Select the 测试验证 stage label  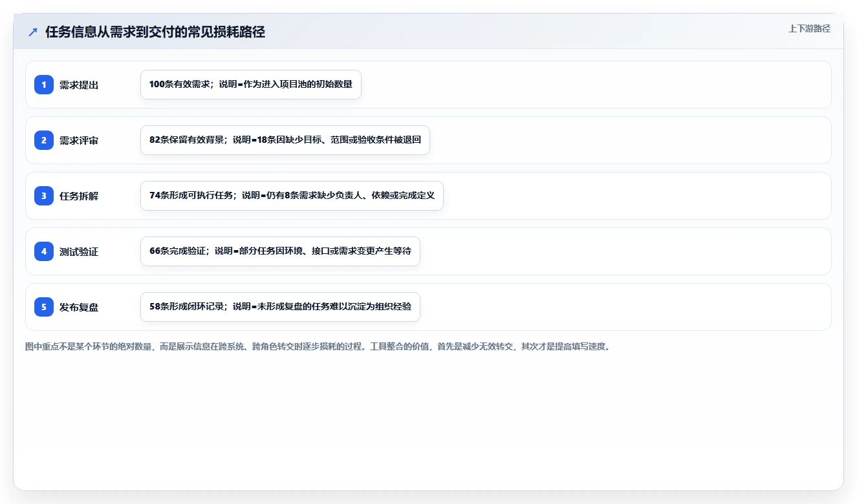[x=79, y=251]
